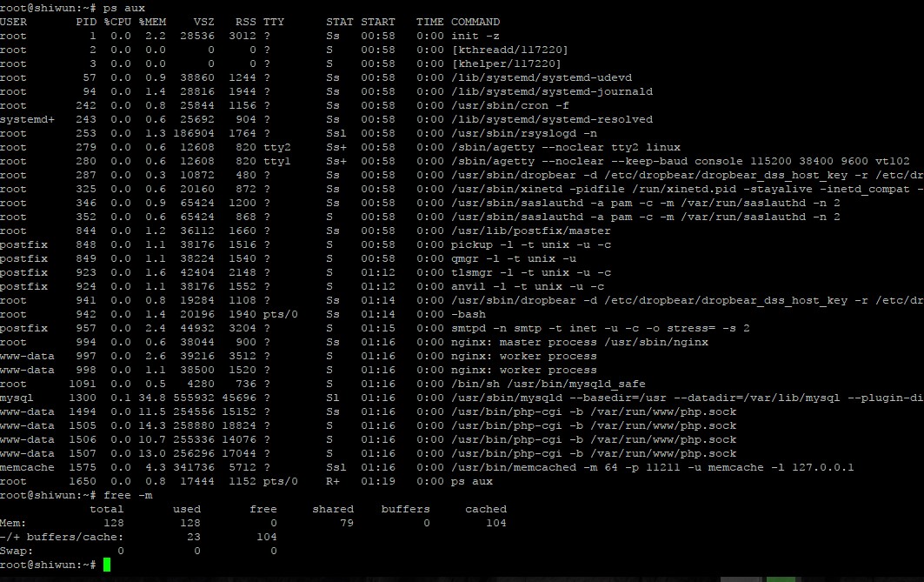Click the 'init -z' process command

[x=475, y=36]
